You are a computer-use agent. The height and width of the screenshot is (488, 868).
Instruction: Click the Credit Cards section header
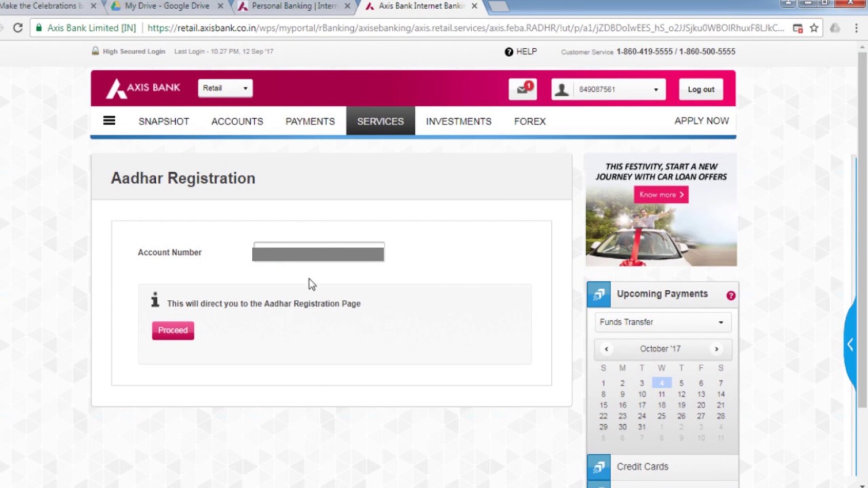click(663, 467)
